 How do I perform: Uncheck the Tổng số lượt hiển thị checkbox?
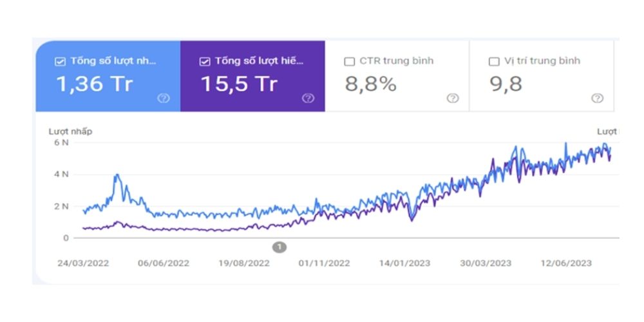205,62
